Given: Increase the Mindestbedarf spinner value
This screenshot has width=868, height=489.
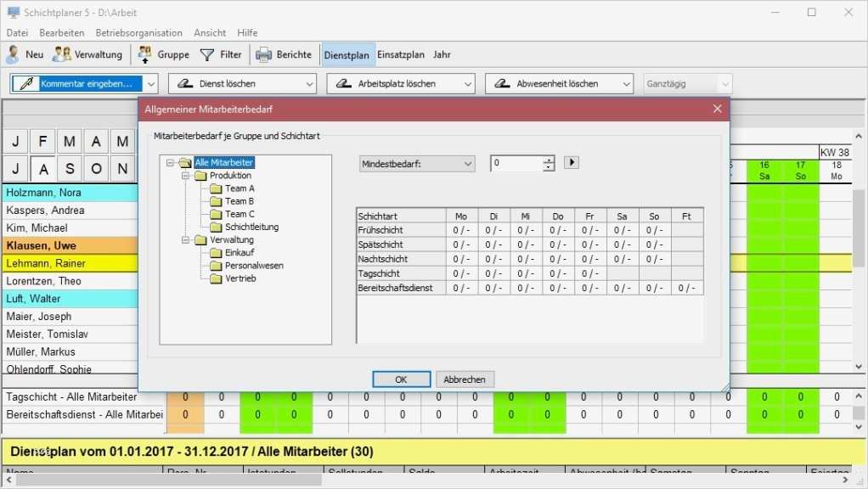Looking at the screenshot, I should click(548, 160).
